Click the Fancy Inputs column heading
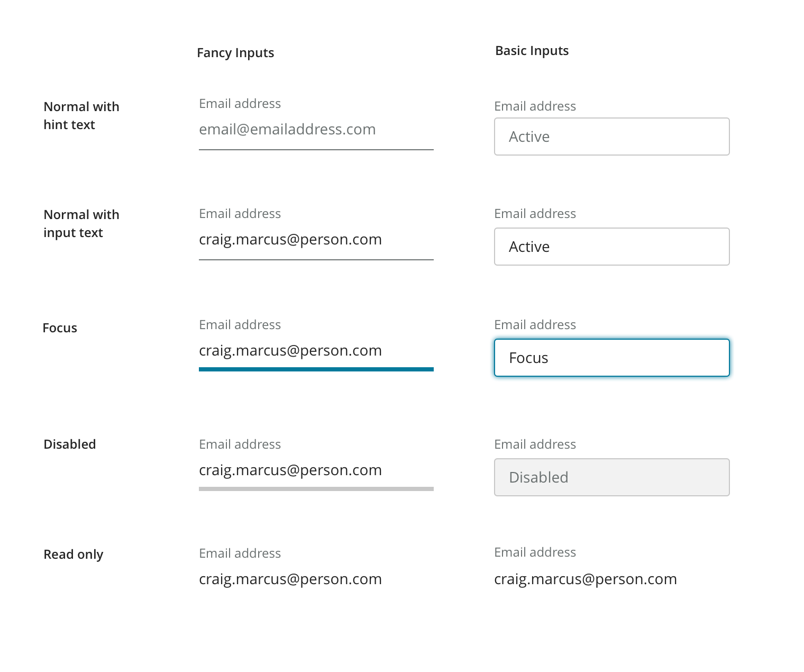804x672 pixels. tap(235, 53)
